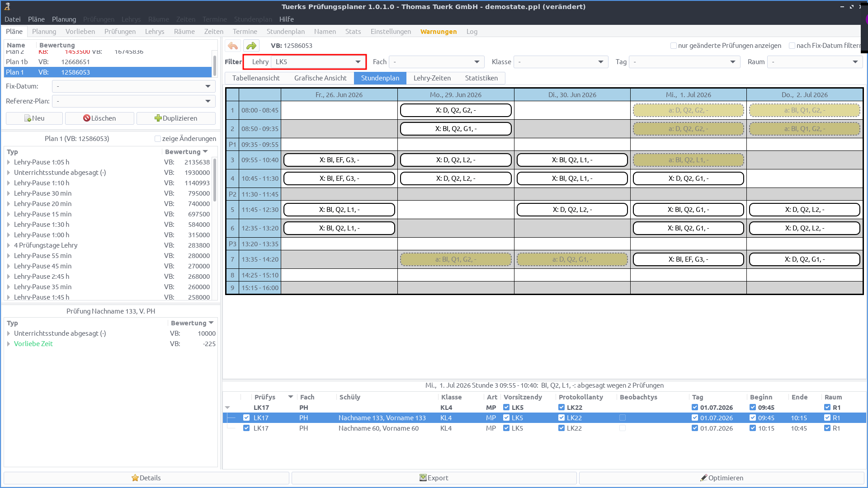Collapse the LK17 PH group row

coord(227,408)
